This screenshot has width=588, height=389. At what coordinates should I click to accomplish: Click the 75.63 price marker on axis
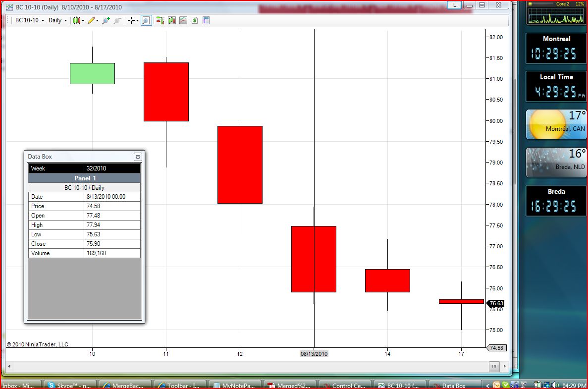pos(496,303)
